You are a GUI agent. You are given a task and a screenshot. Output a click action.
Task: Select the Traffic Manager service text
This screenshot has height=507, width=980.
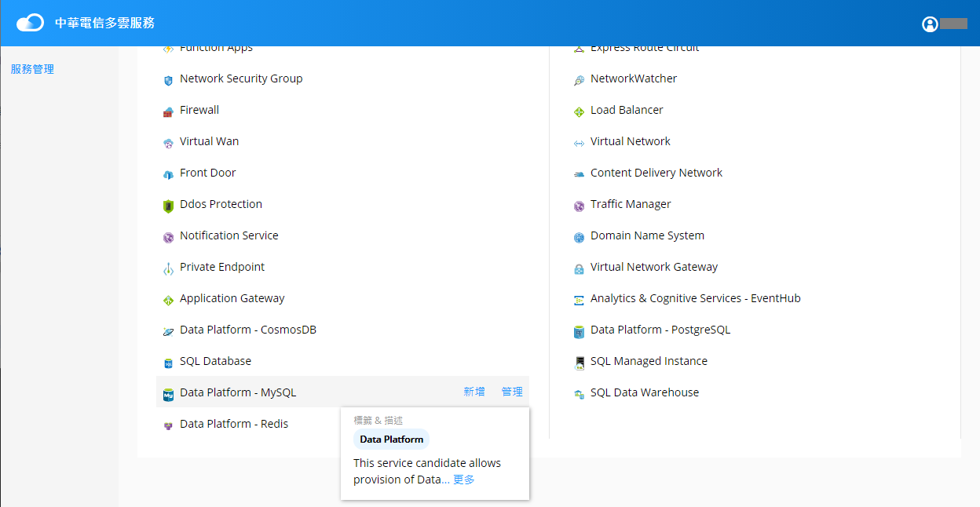click(x=631, y=204)
